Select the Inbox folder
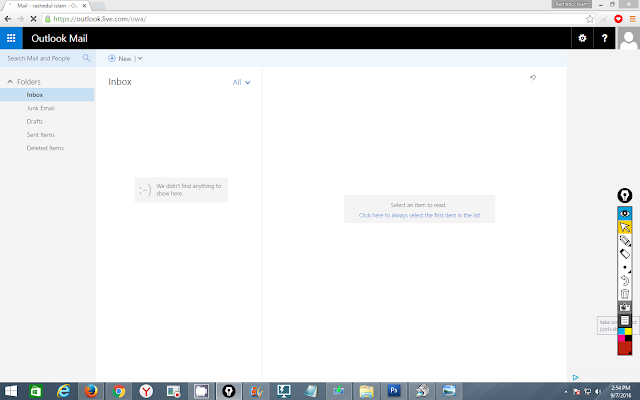 coord(47,95)
